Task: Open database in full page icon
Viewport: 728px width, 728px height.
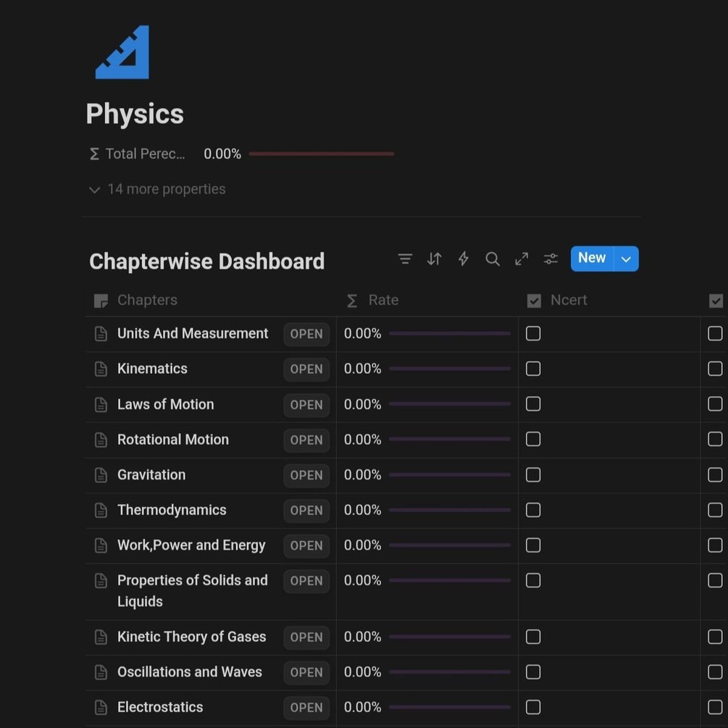Action: pos(522,259)
